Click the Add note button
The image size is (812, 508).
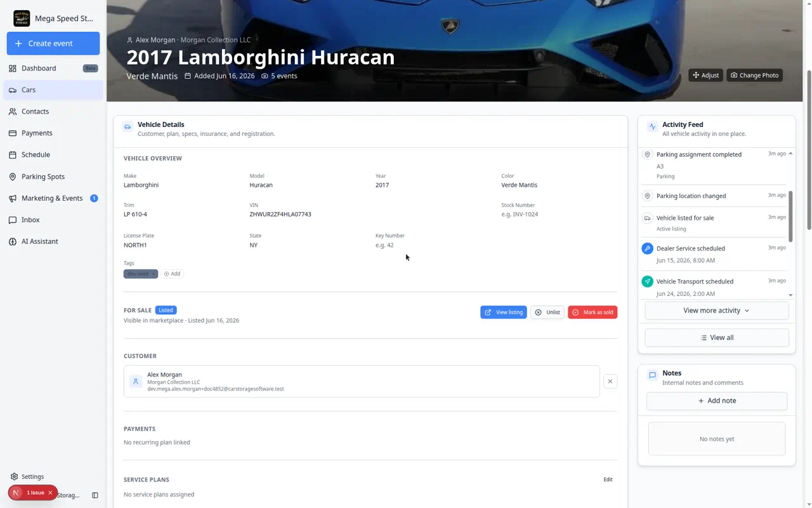tap(717, 401)
